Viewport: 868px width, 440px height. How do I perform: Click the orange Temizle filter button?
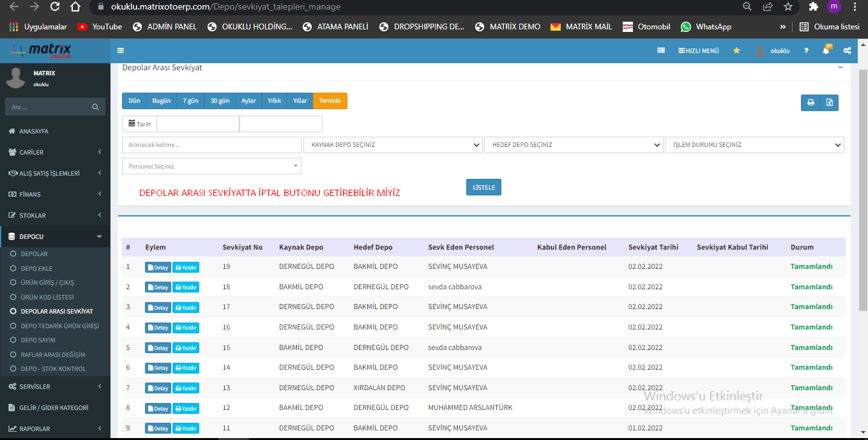[x=330, y=101]
